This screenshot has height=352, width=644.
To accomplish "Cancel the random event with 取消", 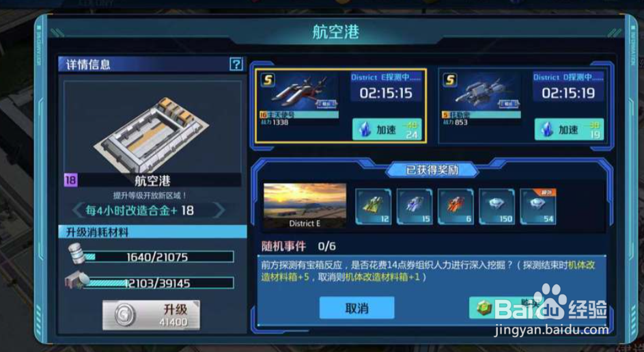I will 357,308.
